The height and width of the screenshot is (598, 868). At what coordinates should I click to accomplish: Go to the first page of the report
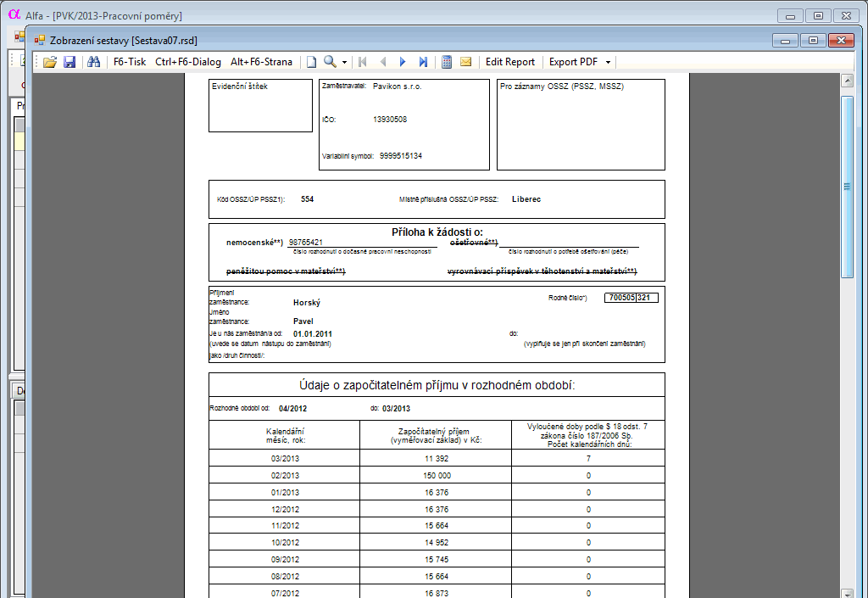[363, 62]
